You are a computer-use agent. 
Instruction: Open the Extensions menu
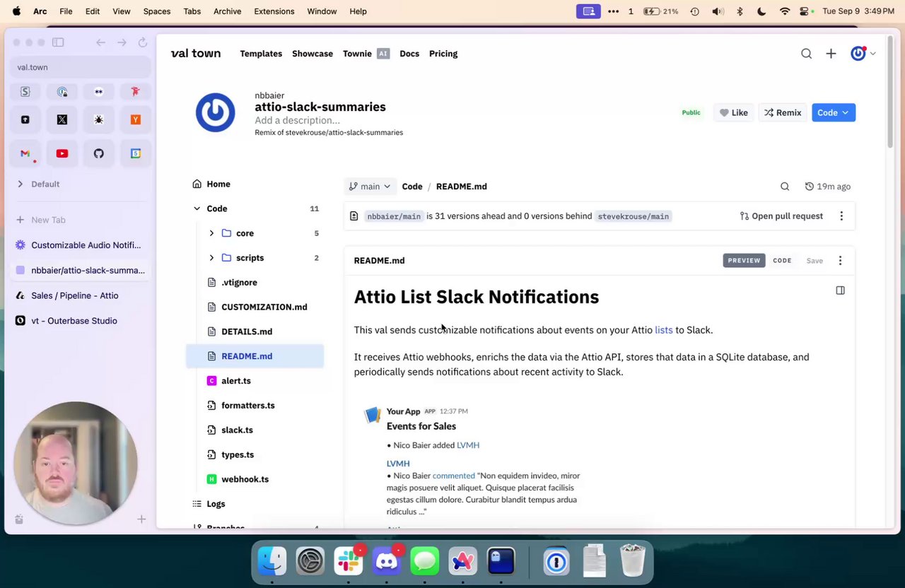[274, 11]
